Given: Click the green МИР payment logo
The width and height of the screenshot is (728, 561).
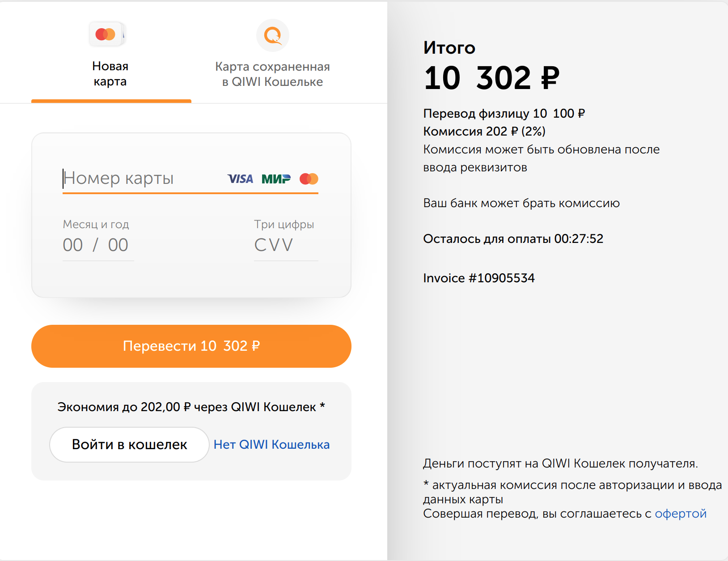Looking at the screenshot, I should click(276, 179).
